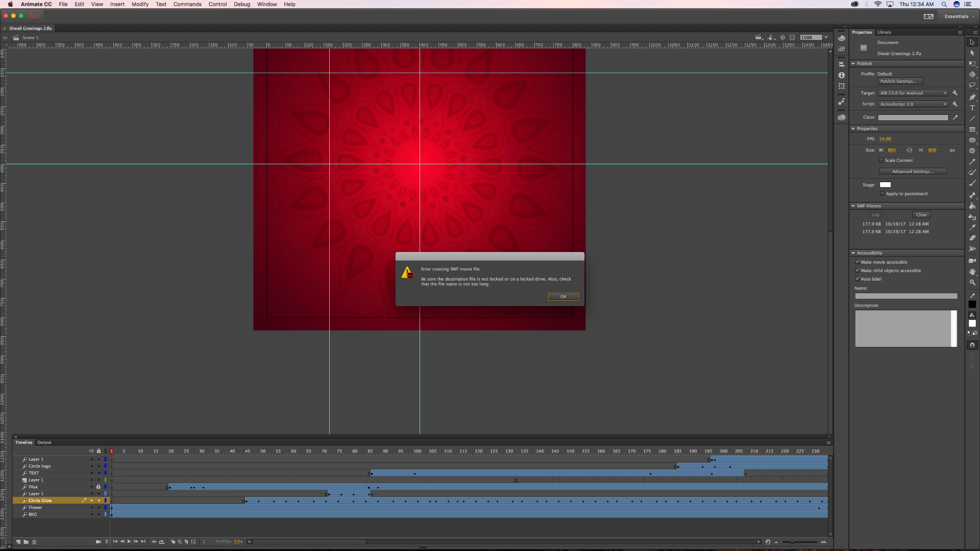The image size is (980, 551).
Task: Click the delete layer trash icon
Action: [34, 542]
